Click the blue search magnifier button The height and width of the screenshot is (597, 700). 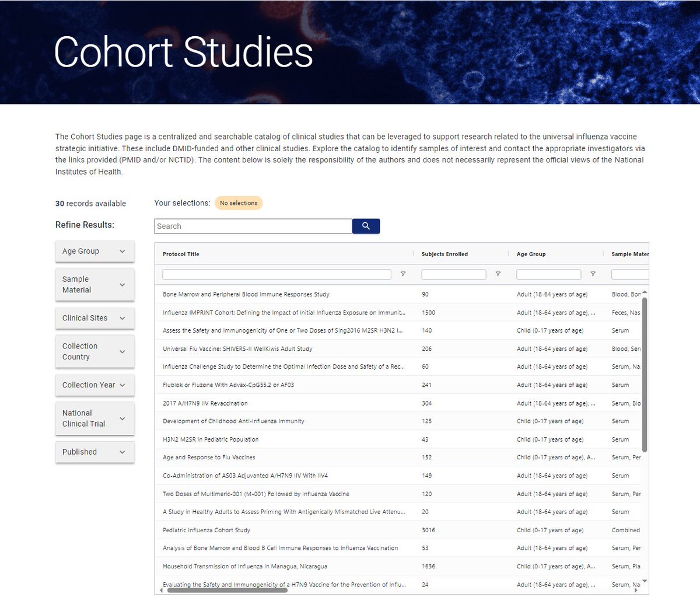(366, 226)
